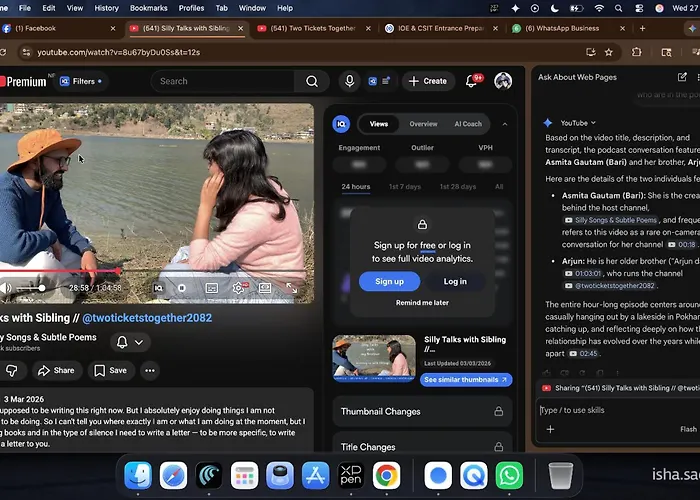Click the vidIQ logo icon in the player controls
Image resolution: width=700 pixels, height=500 pixels.
[x=158, y=288]
